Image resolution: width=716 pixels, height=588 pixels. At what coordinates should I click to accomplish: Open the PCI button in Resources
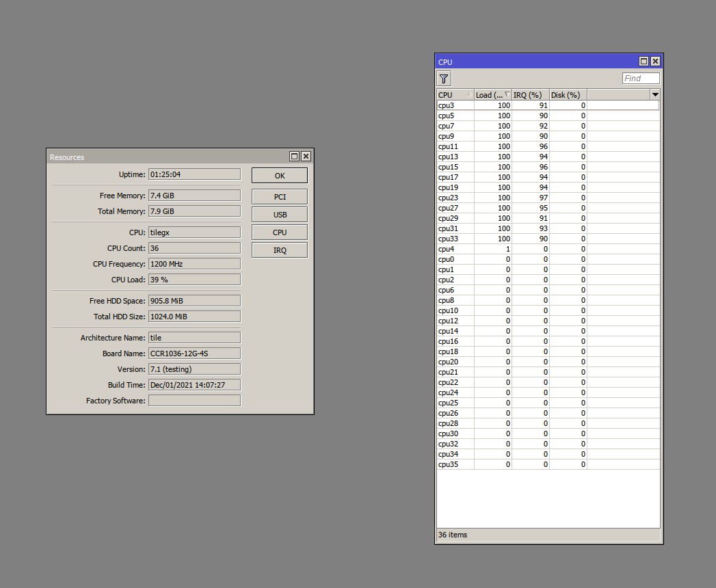point(280,197)
